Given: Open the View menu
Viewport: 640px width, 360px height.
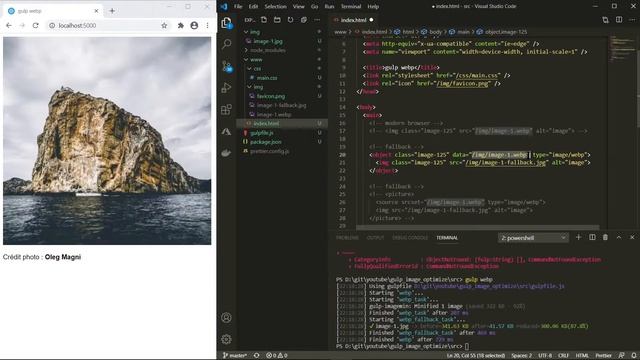Looking at the screenshot, I should pos(298,7).
